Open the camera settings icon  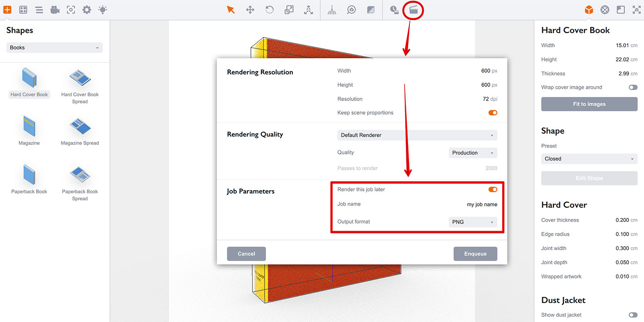pyautogui.click(x=55, y=10)
